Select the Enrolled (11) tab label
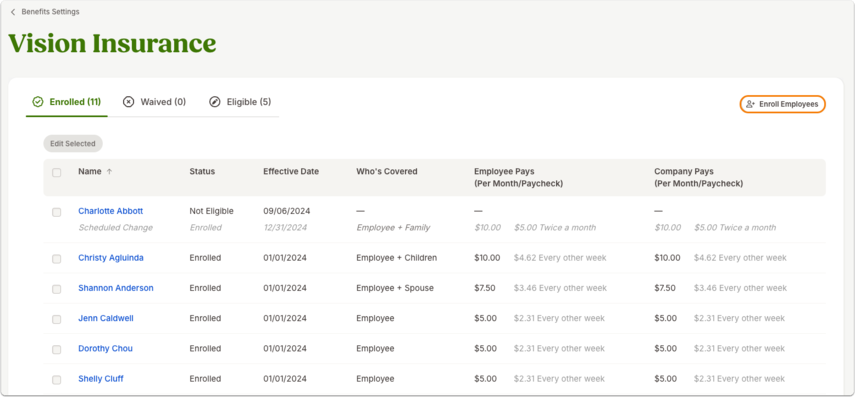 point(75,102)
